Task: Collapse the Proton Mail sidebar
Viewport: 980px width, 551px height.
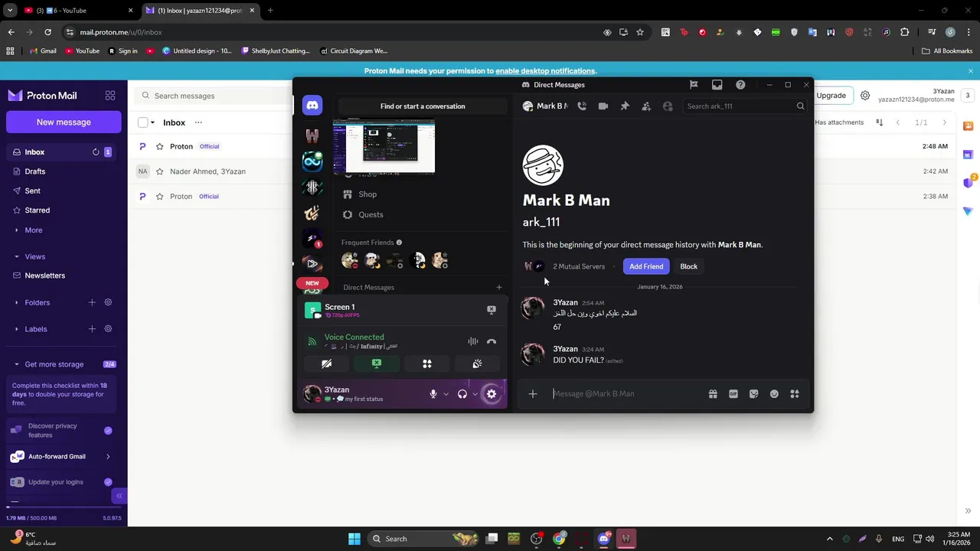Action: (x=119, y=496)
